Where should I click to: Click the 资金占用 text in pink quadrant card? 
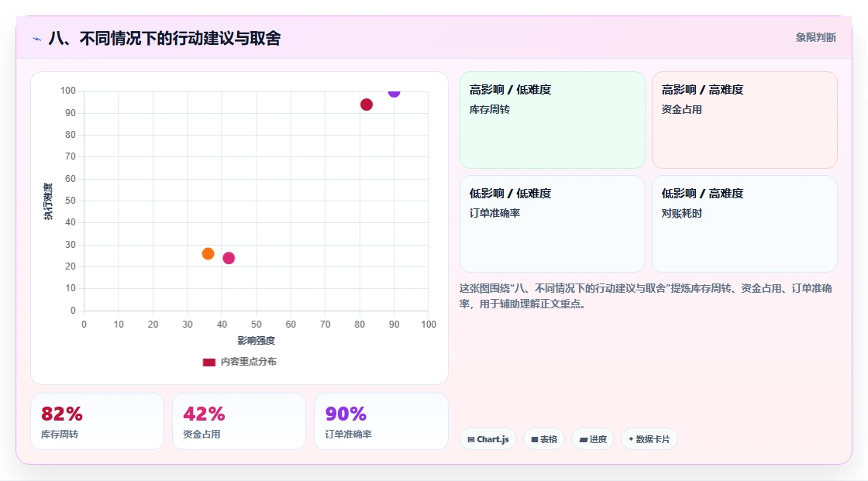pos(681,109)
